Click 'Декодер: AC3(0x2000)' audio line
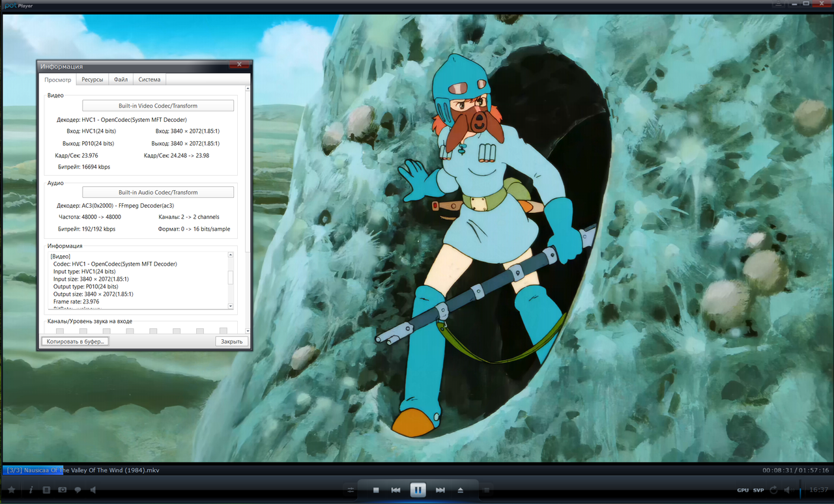This screenshot has width=834, height=504. pos(115,205)
